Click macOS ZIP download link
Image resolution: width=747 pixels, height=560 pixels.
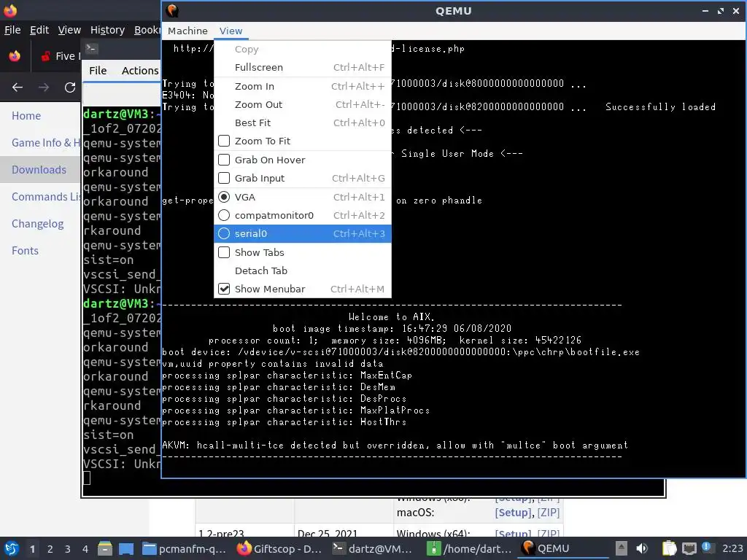click(549, 513)
